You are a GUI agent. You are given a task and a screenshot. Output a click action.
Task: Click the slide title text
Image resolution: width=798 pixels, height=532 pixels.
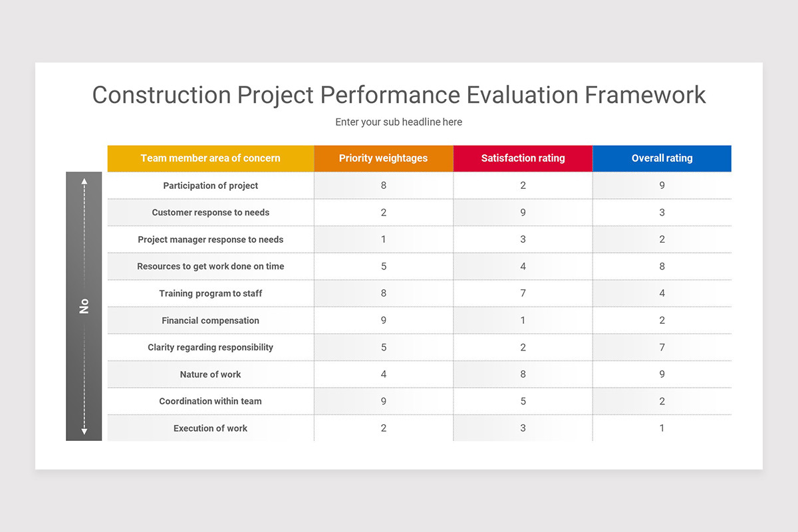click(x=398, y=95)
